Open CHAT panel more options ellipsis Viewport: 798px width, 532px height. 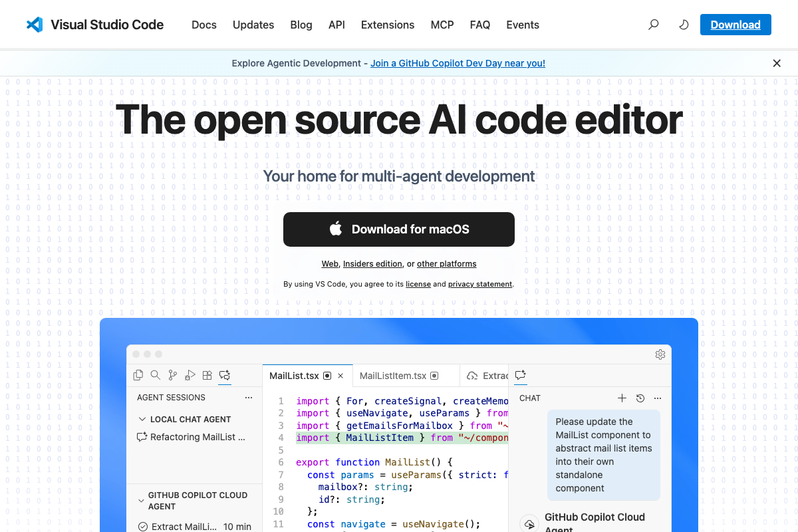point(658,398)
